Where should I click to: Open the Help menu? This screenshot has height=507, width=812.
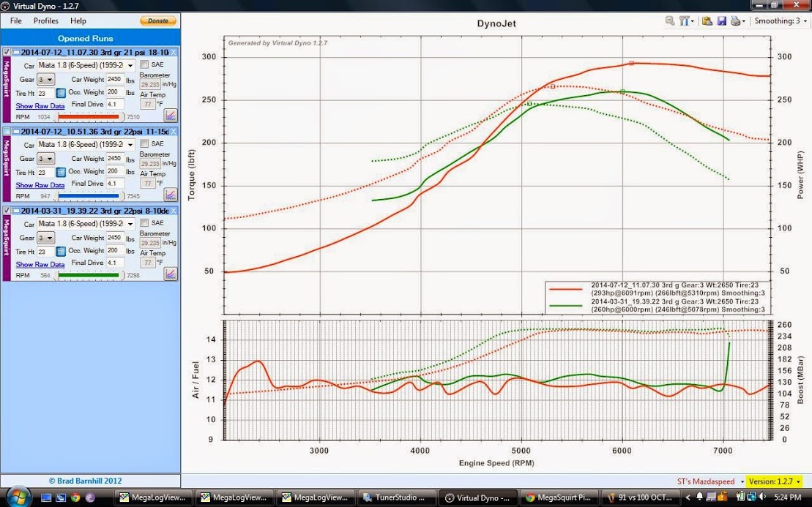point(78,21)
